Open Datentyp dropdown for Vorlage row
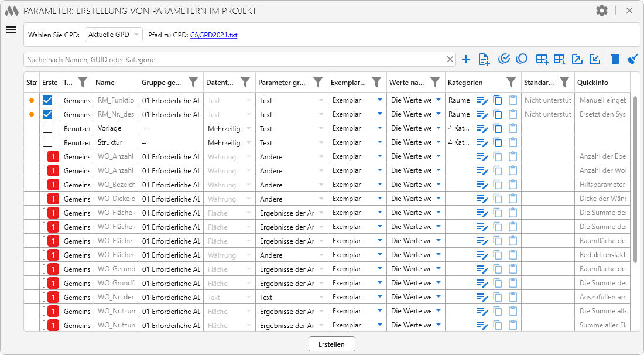This screenshot has width=644, height=355. click(x=248, y=128)
